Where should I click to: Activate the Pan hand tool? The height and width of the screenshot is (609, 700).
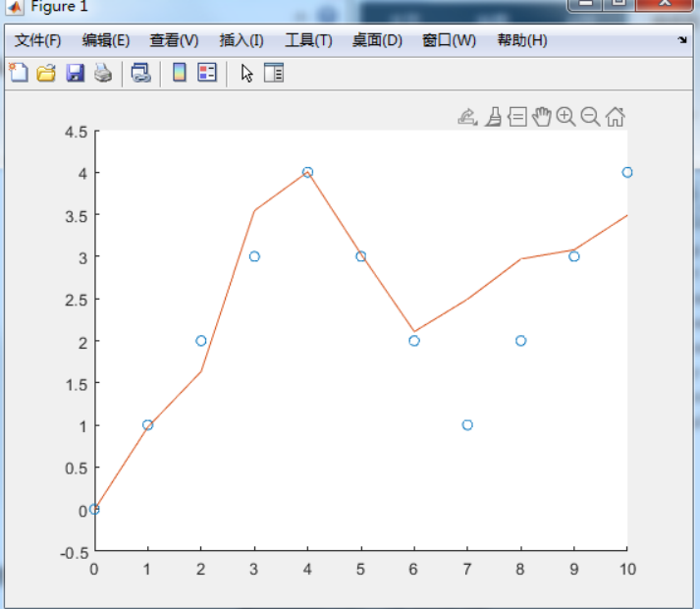(x=542, y=117)
